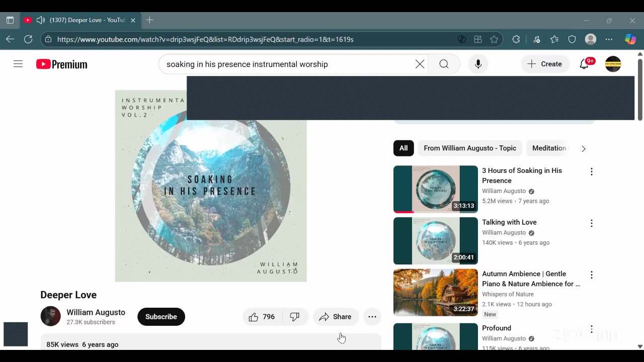Open the music tools icon in the toolbar

point(536,39)
